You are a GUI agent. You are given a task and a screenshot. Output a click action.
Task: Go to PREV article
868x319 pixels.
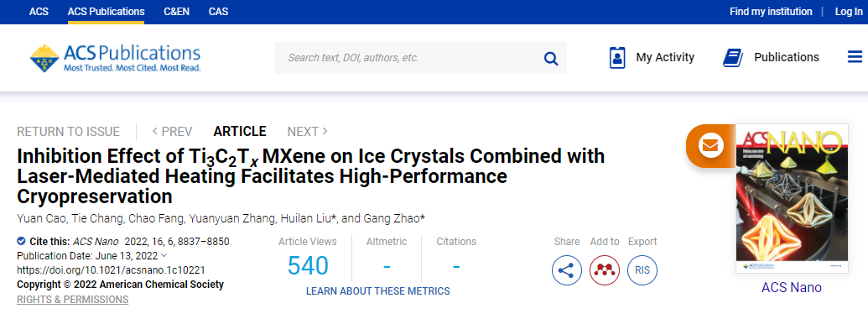pos(172,131)
